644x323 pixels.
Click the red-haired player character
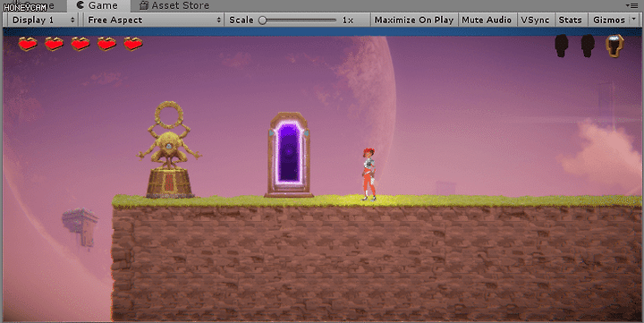(369, 174)
